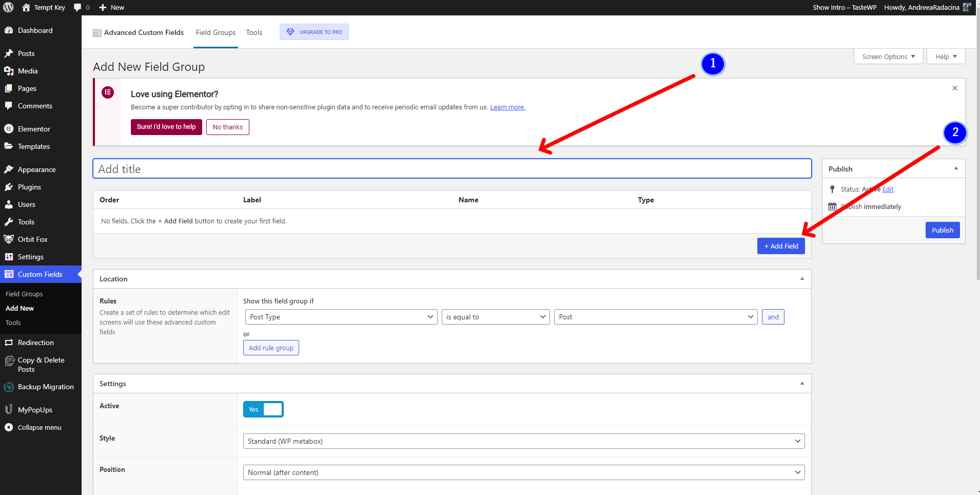Switch to the Tools tab
This screenshot has height=495, width=980.
click(254, 32)
